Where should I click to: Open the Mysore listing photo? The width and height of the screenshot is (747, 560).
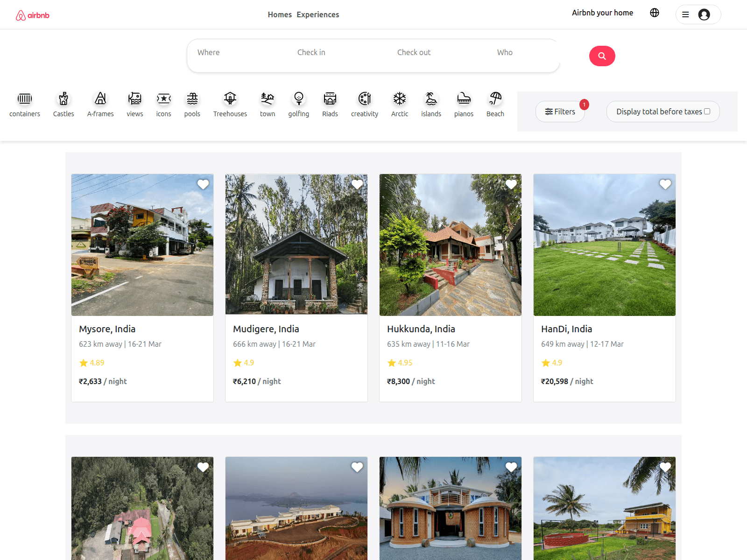tap(142, 245)
